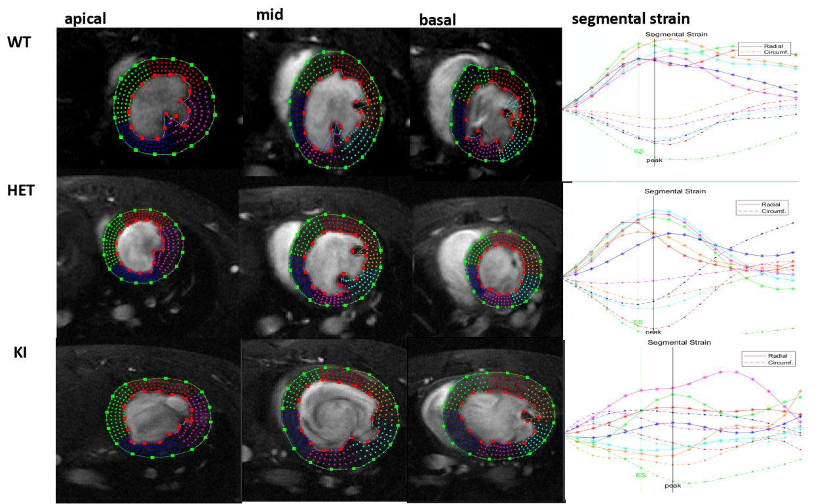Open the KI basal MRI slice image

(x=486, y=419)
